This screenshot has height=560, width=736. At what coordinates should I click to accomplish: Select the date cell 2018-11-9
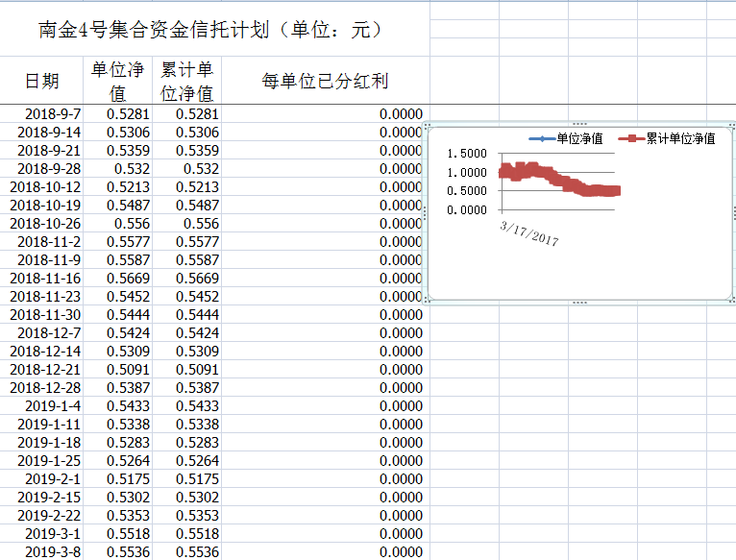tap(41, 259)
